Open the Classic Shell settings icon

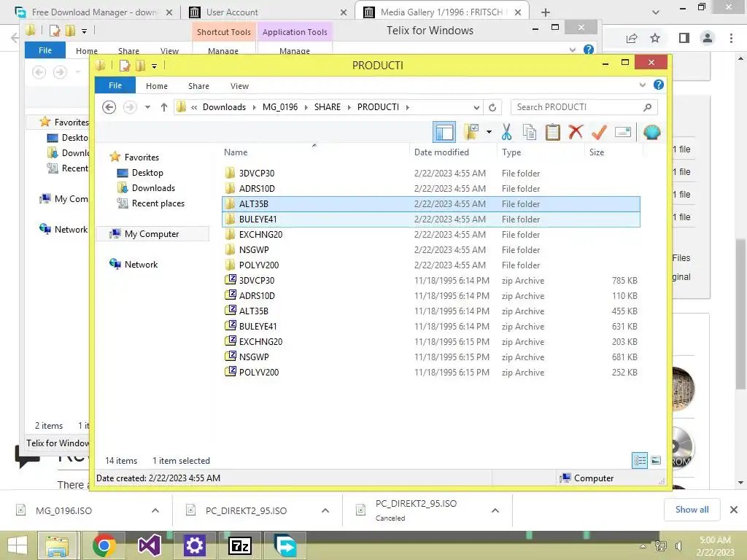(x=651, y=132)
